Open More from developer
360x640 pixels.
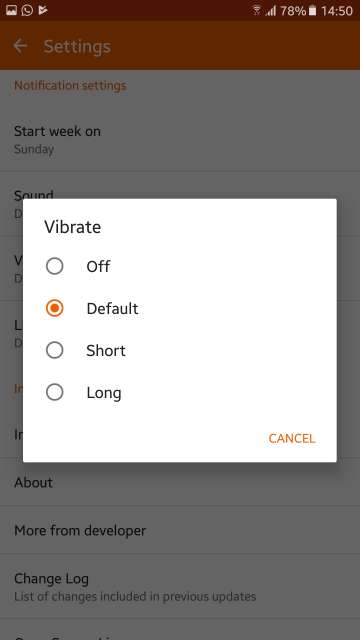[180, 530]
